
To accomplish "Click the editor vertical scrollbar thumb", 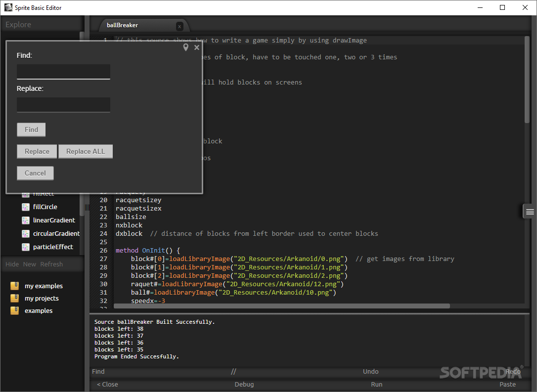I will coord(527,80).
